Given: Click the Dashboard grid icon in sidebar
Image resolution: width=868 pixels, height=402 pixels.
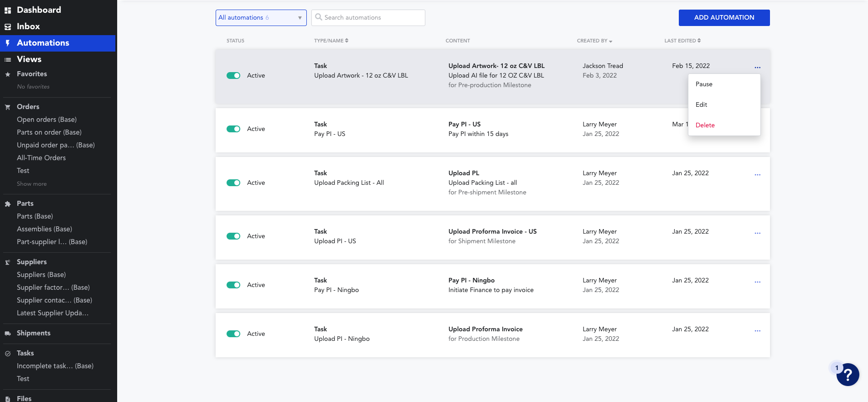Looking at the screenshot, I should (x=8, y=10).
